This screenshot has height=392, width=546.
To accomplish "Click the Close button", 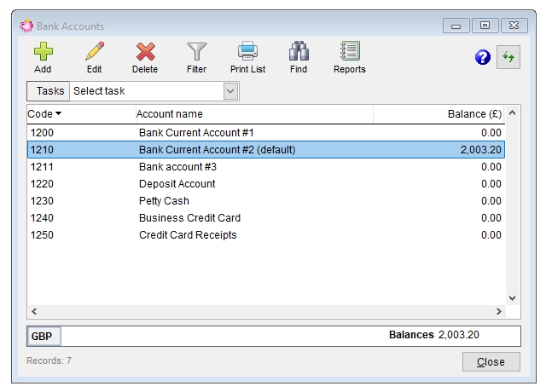I will [491, 361].
